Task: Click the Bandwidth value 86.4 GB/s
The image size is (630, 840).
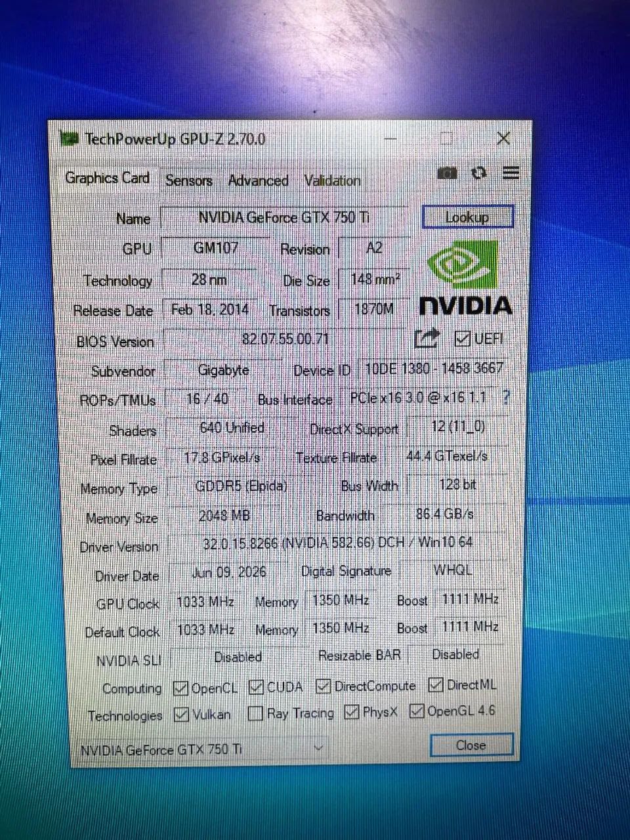Action: (444, 513)
